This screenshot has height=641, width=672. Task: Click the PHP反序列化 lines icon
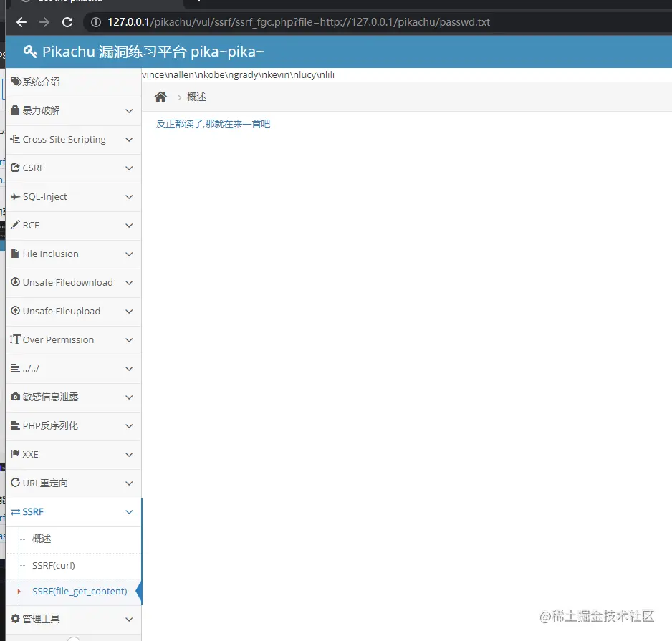(x=15, y=425)
